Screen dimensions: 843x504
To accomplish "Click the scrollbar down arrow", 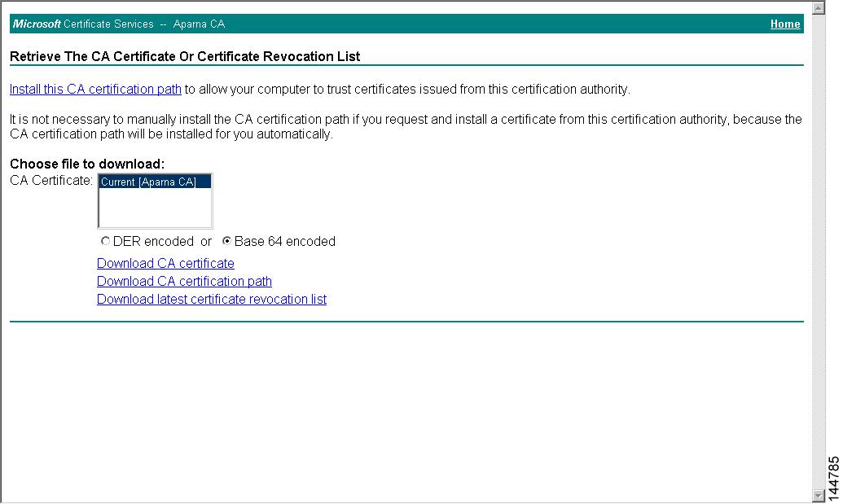I will 819,495.
